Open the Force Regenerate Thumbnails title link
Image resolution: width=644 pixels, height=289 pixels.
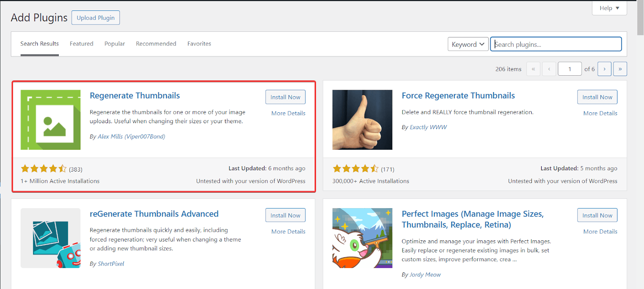click(458, 95)
